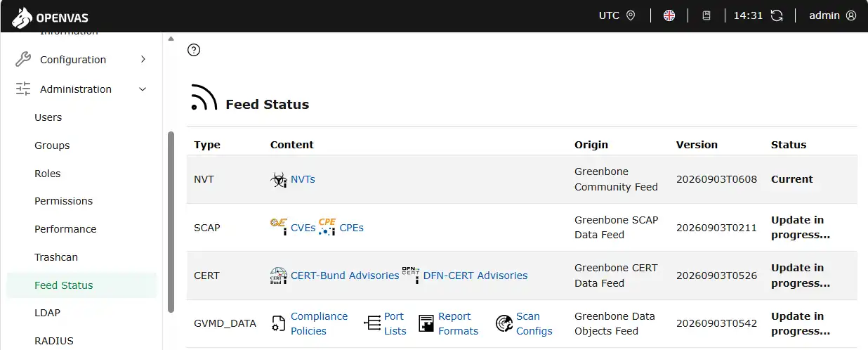The width and height of the screenshot is (868, 350).
Task: Open the manual book icon in header
Action: (x=707, y=15)
